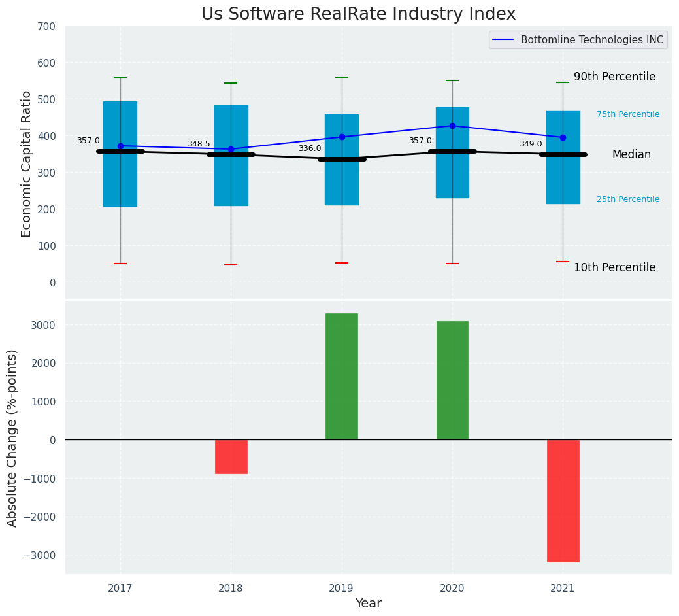This screenshot has width=679, height=616.
Task: Click the 90th Percentile annotation
Action: (x=614, y=77)
